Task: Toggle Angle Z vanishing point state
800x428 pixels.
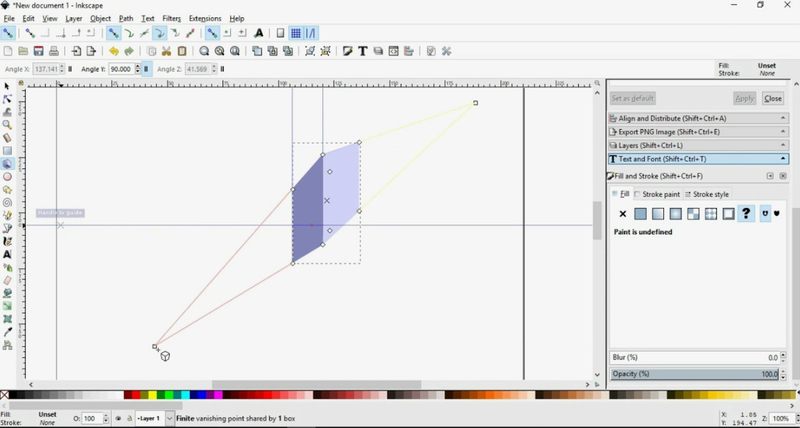Action: coord(222,69)
